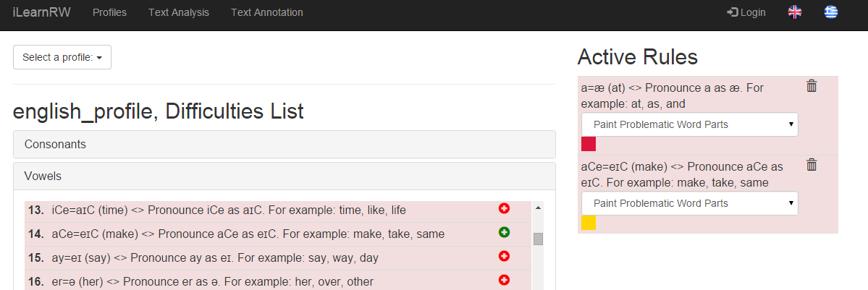This screenshot has height=290, width=868.
Task: Collapse the Vowels section
Action: (284, 176)
